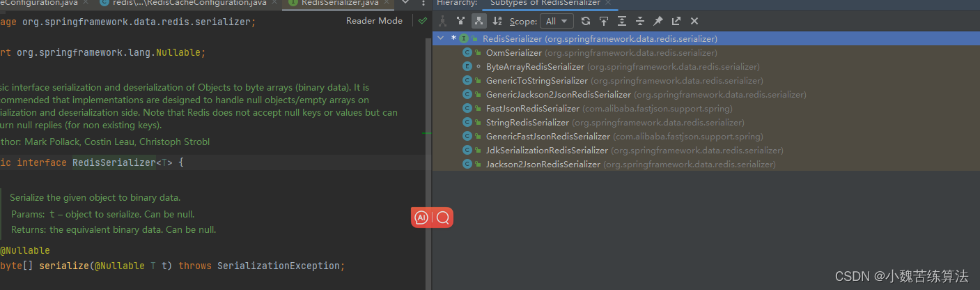Screen dimensions: 980x290
Task: Toggle alphabetical sort in the Hierarchy toolbar
Action: coord(497,21)
